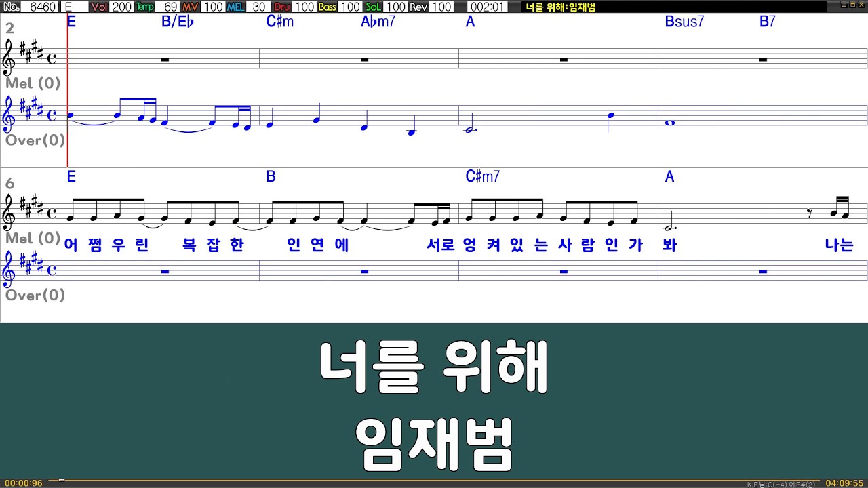Click the SoL label in top bar
This screenshot has width=868, height=488.
coord(374,7)
